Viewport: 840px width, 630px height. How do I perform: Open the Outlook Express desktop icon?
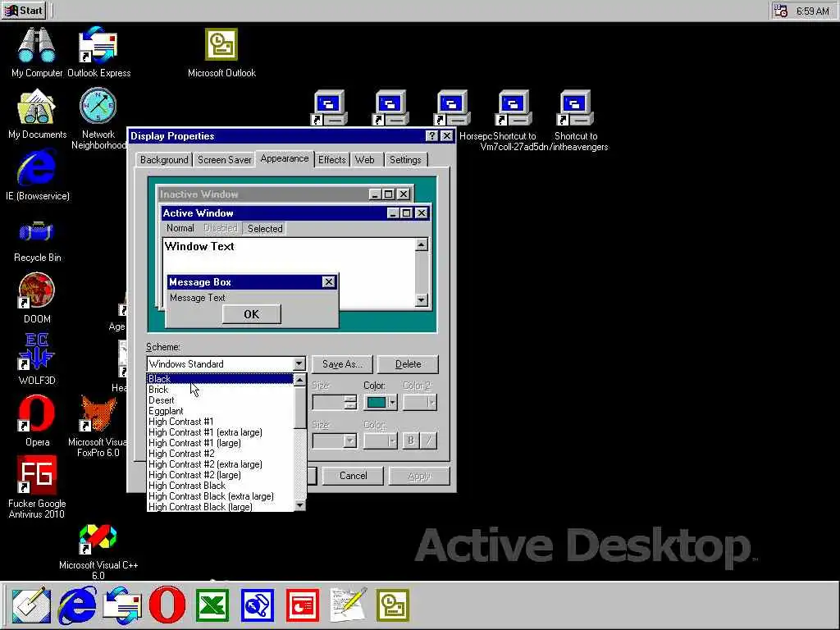tap(98, 52)
